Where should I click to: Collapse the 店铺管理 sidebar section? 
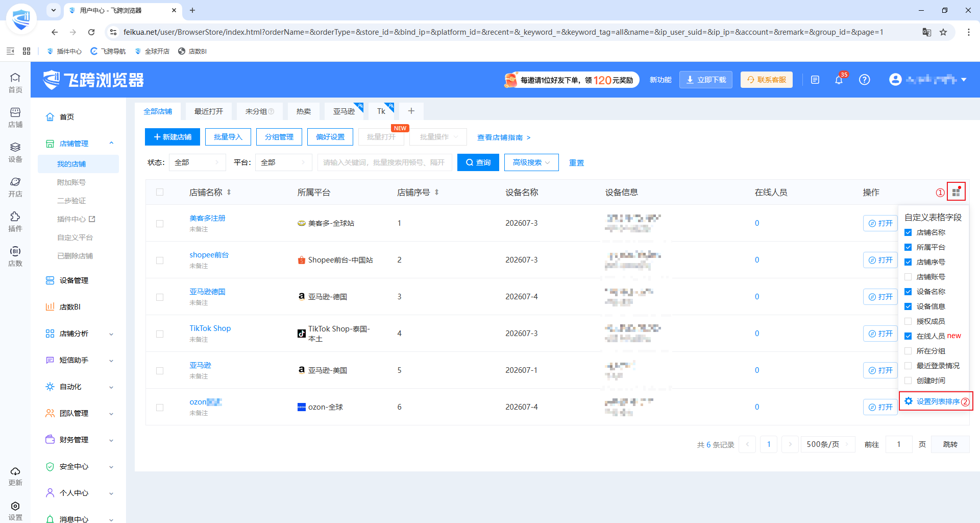pos(111,144)
